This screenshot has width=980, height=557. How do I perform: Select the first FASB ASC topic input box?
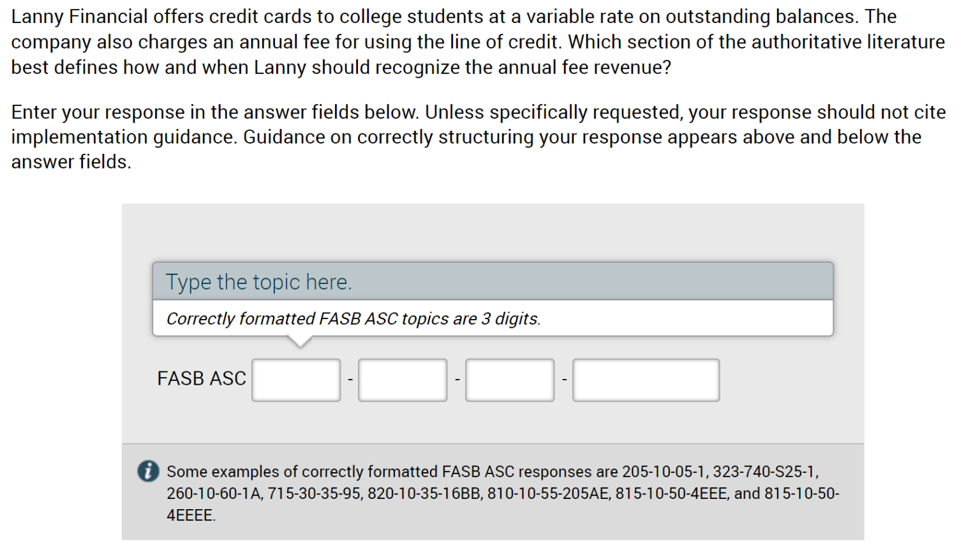tap(296, 380)
